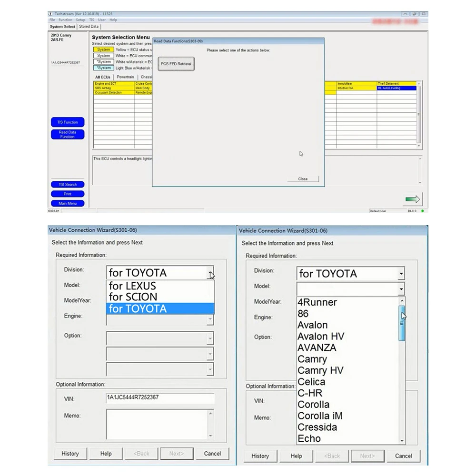Click the Memo text box in VIN wizard
Screen dimensions: 476x476
coord(157,424)
